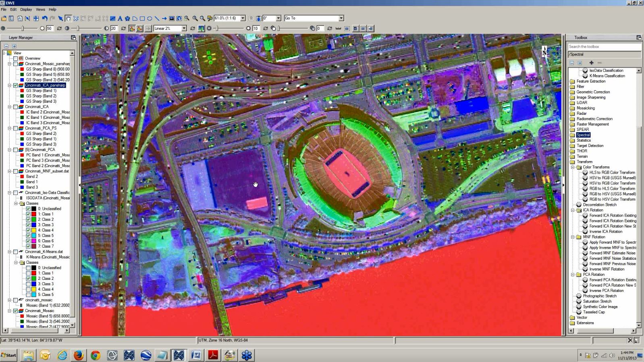Click the Zoom Out magnifier icon
This screenshot has width=644, height=362.
tap(202, 19)
